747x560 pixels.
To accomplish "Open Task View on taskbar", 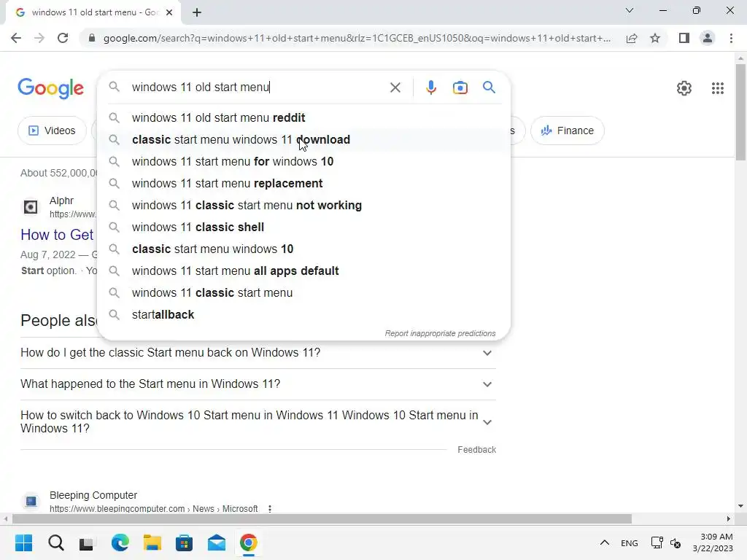I will pyautogui.click(x=88, y=542).
